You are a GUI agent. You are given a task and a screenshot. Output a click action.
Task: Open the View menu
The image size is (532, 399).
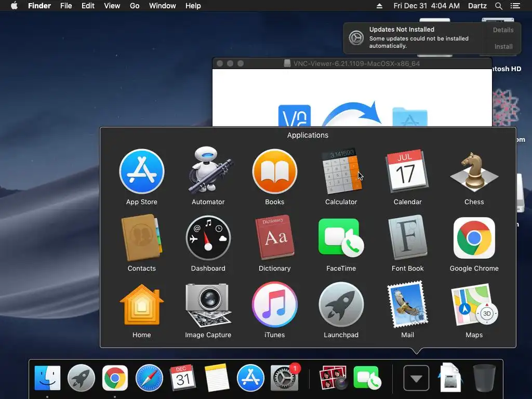(112, 6)
